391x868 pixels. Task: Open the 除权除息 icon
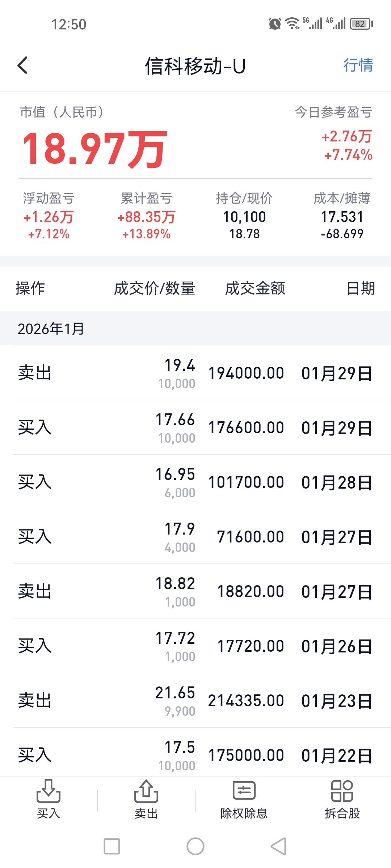(244, 791)
